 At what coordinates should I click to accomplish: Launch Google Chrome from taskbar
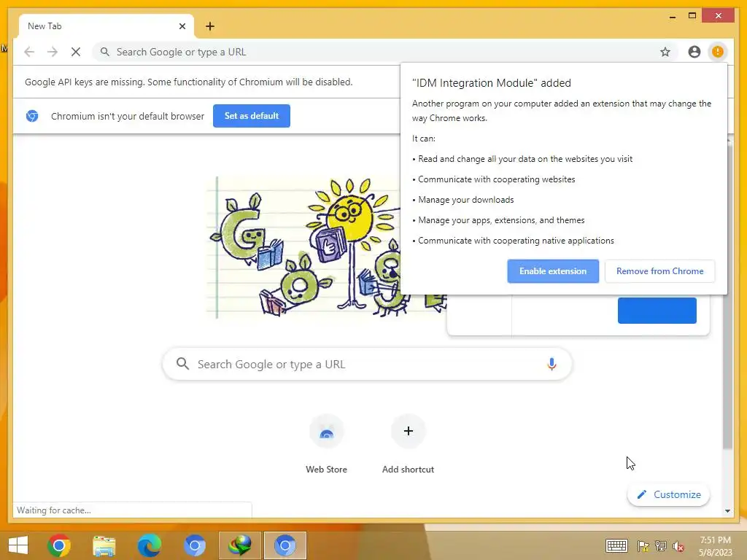[59, 545]
